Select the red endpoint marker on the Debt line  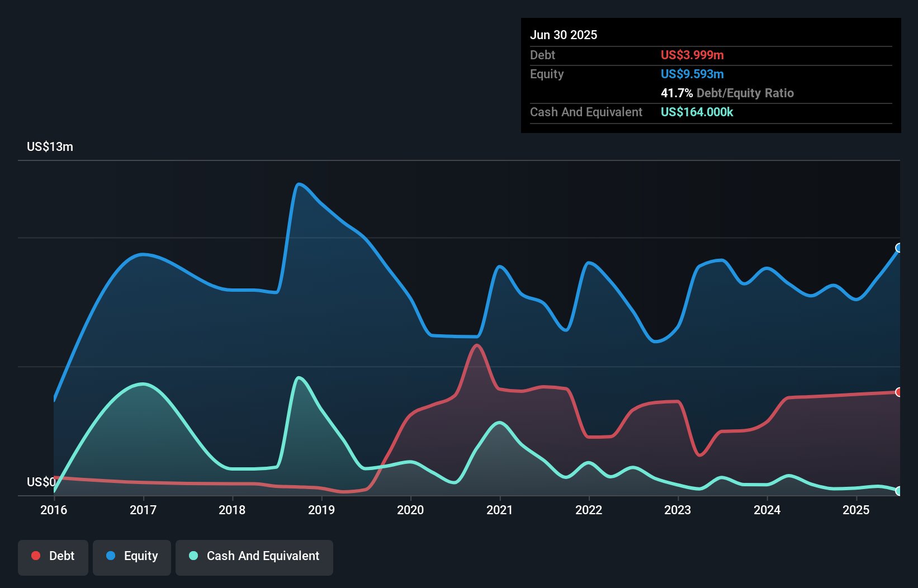898,393
